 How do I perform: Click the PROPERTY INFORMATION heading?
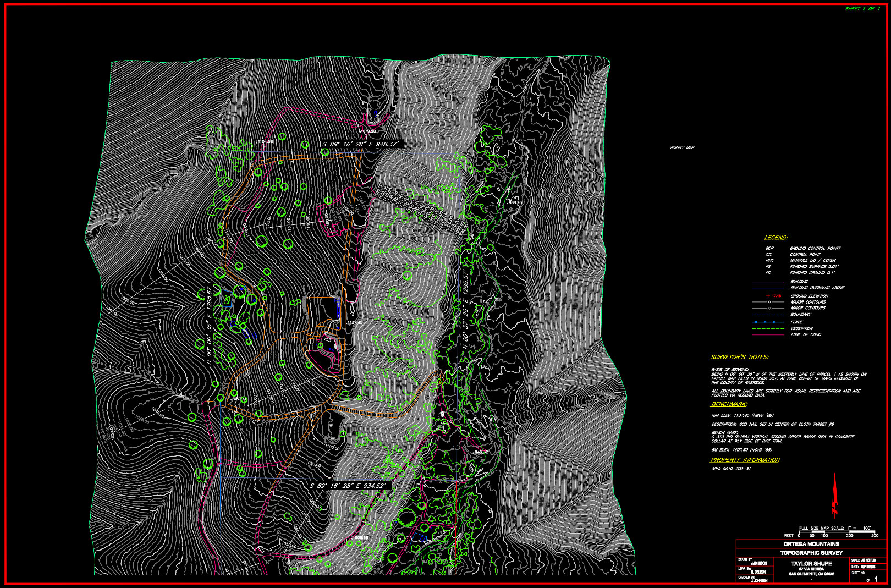click(745, 460)
